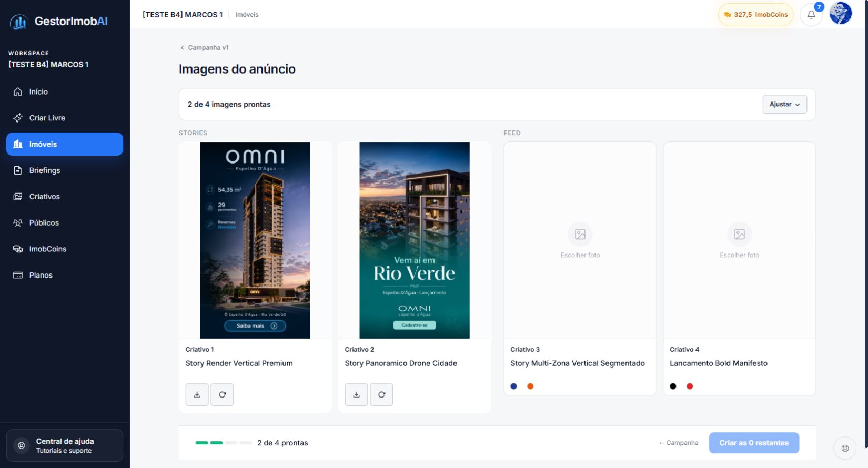Click the Criativo 4 label
The image size is (868, 468).
(684, 349)
